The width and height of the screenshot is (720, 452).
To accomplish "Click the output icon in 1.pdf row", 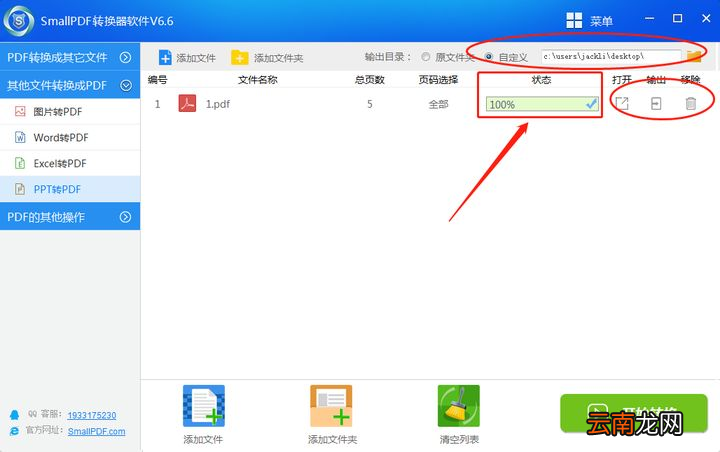I will point(656,103).
